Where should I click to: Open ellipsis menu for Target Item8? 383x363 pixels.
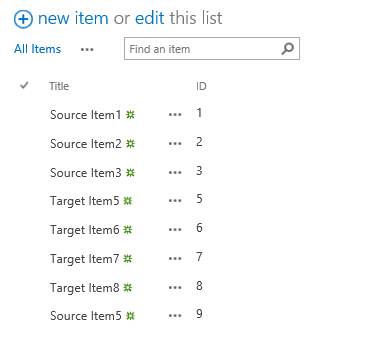point(175,287)
